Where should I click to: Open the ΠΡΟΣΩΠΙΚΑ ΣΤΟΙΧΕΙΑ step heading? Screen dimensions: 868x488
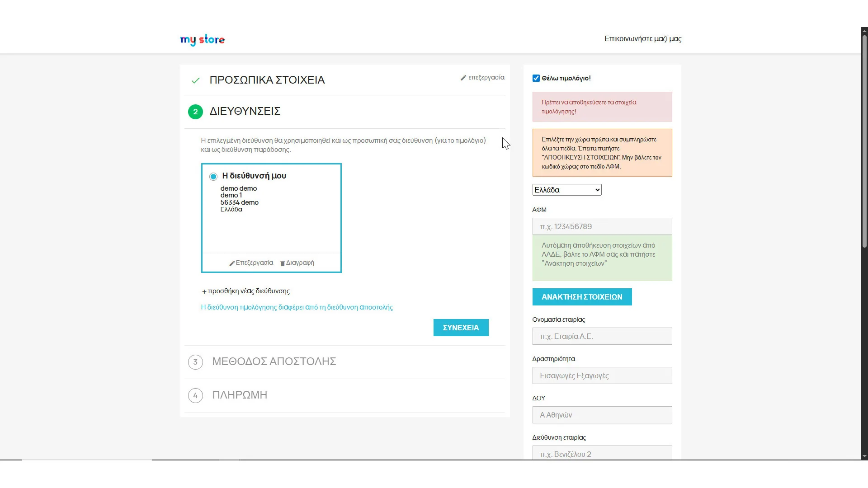tap(267, 80)
